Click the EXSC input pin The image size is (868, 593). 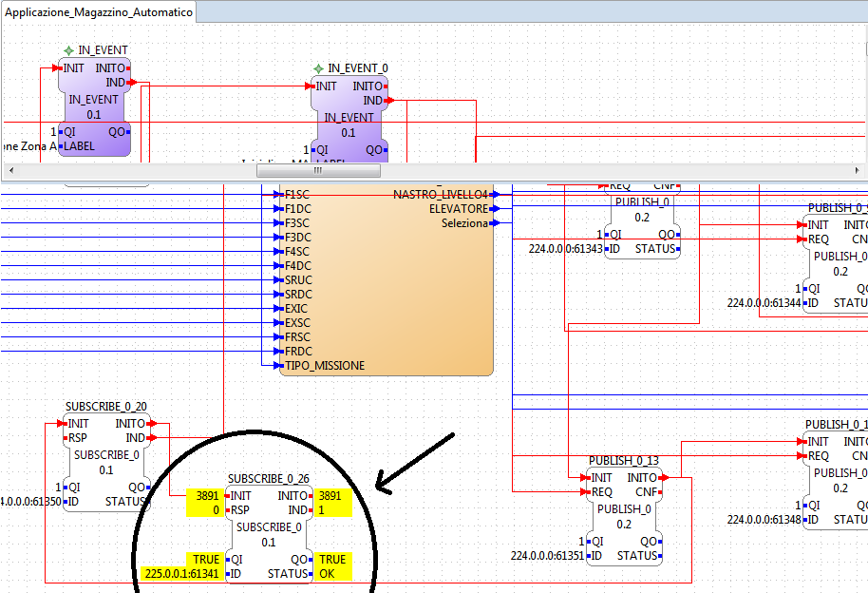click(297, 322)
